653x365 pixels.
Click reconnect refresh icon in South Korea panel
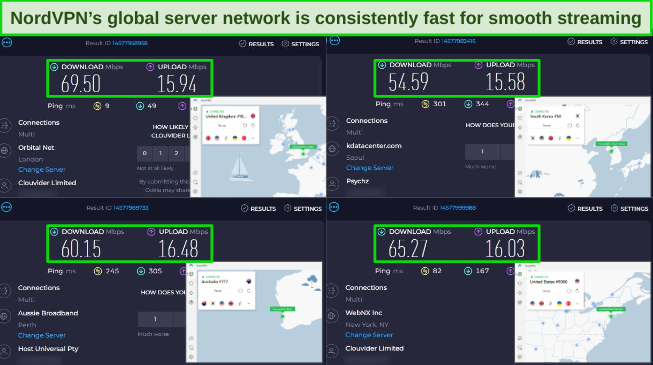click(x=578, y=125)
